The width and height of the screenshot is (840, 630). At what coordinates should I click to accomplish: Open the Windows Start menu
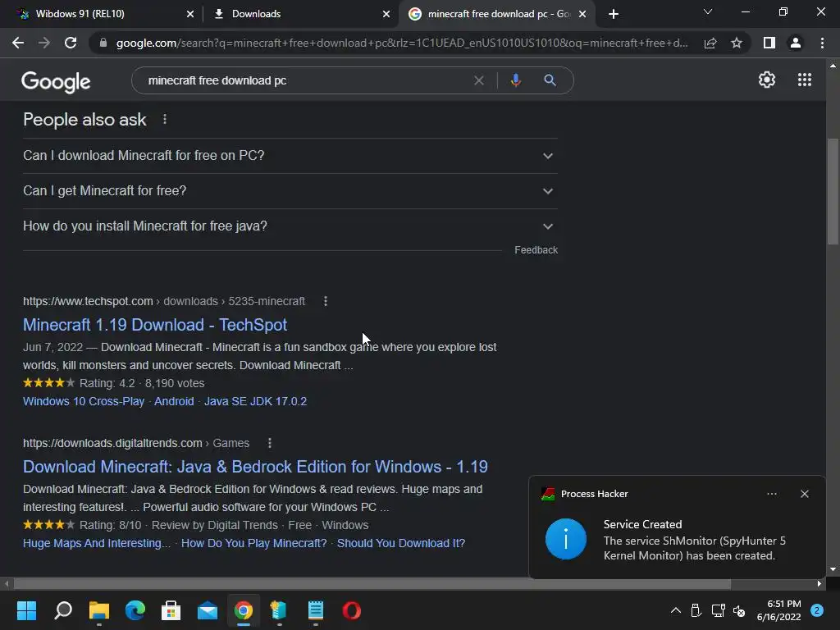26,610
